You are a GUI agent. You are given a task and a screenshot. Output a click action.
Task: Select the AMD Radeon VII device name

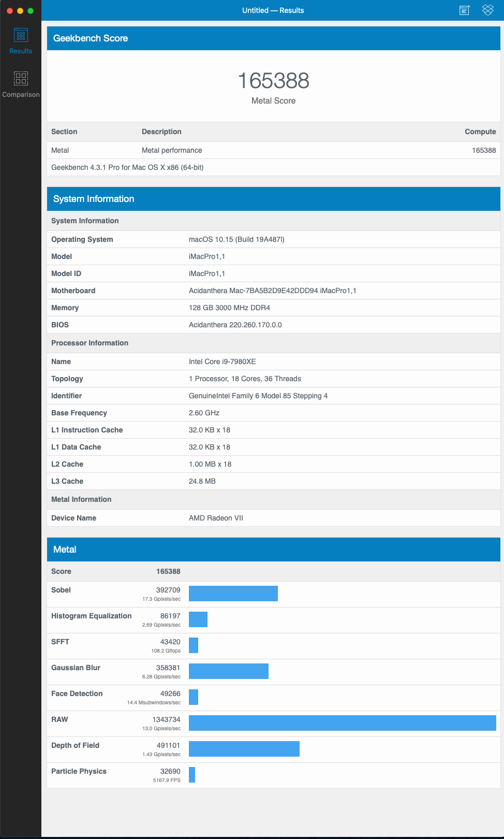(216, 518)
